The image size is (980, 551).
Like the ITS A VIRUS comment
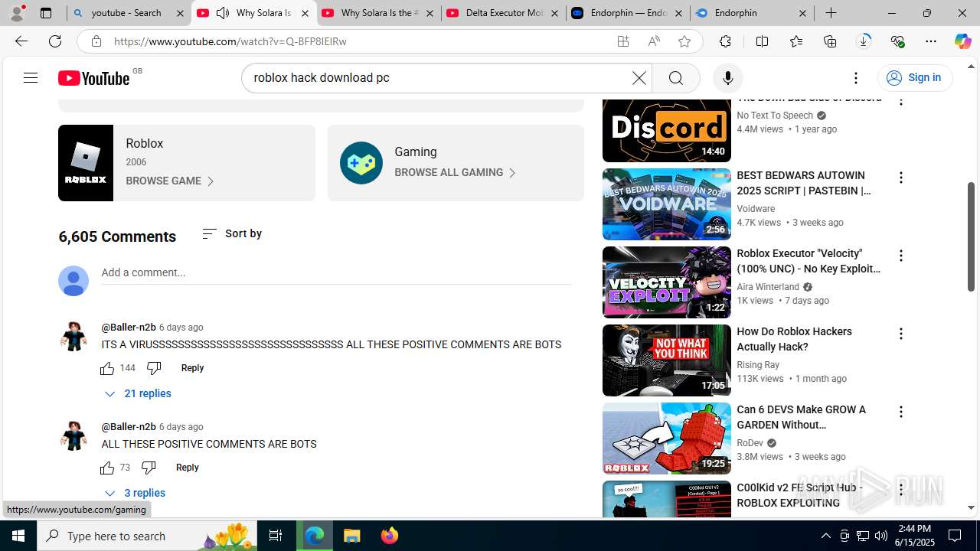click(107, 368)
